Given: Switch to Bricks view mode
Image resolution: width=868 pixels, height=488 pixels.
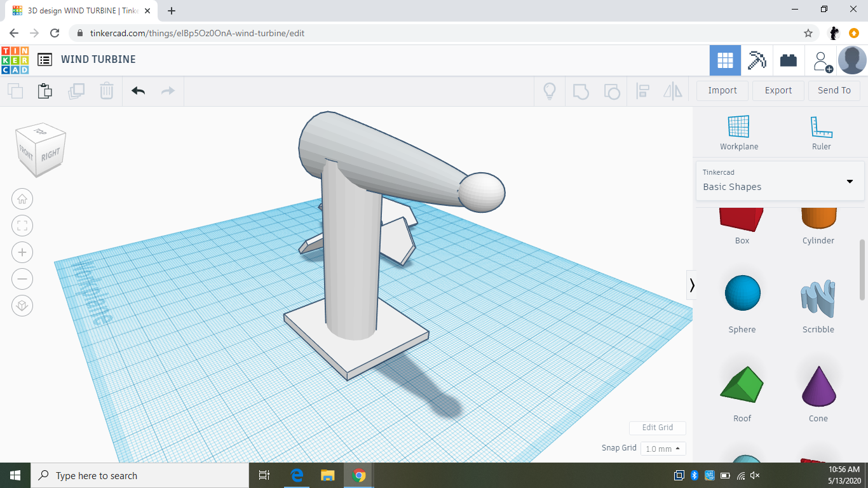Looking at the screenshot, I should 788,59.
